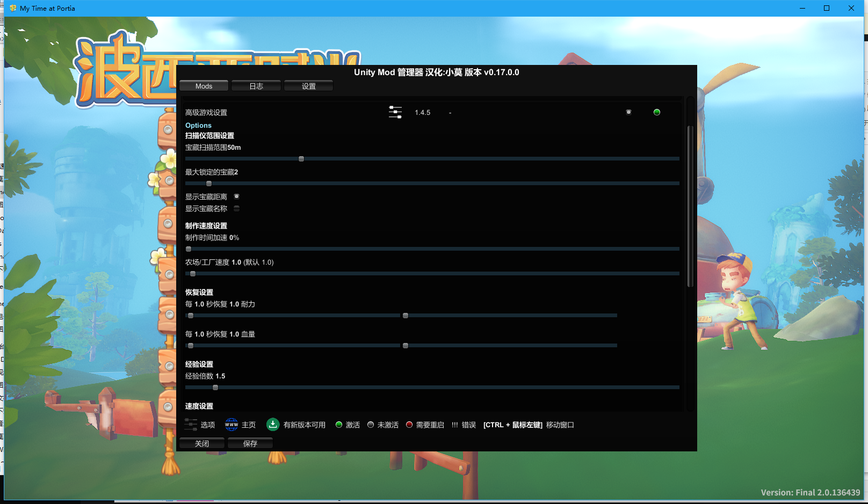
Task: Click the 血量 recovery amount slider handle
Action: (406, 346)
